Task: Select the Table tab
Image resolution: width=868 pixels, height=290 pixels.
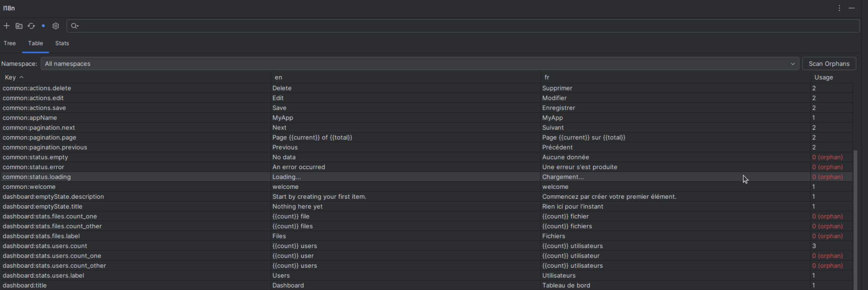Action: pos(35,43)
